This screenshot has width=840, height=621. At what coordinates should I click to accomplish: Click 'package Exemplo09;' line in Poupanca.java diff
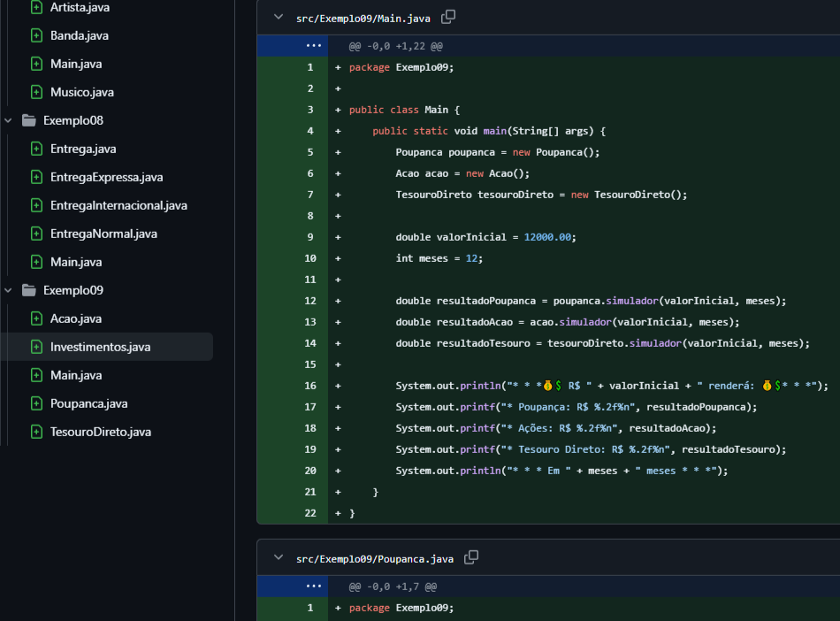pos(401,608)
